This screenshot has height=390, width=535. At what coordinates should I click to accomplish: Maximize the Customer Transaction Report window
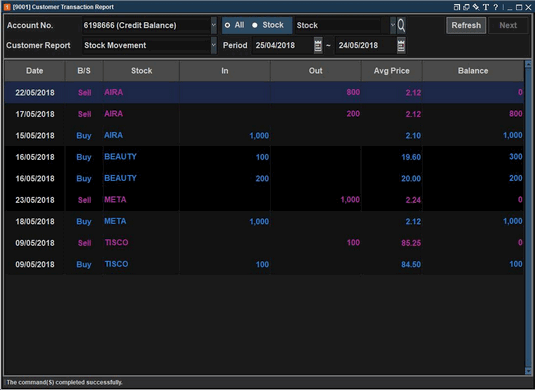(x=519, y=7)
